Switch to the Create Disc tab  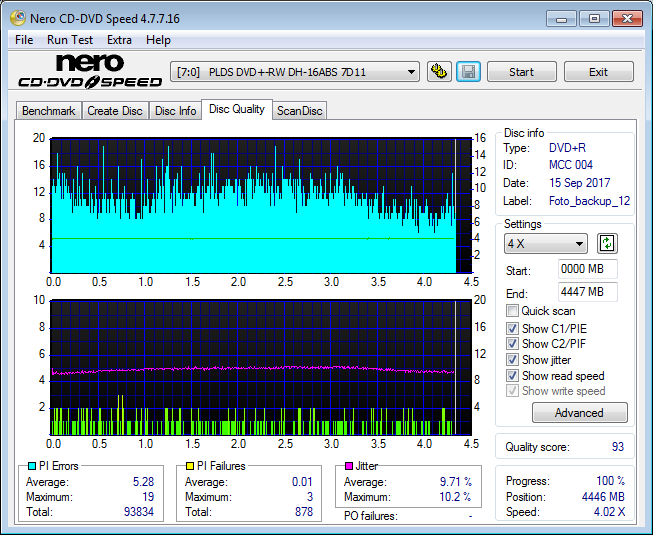[x=115, y=111]
